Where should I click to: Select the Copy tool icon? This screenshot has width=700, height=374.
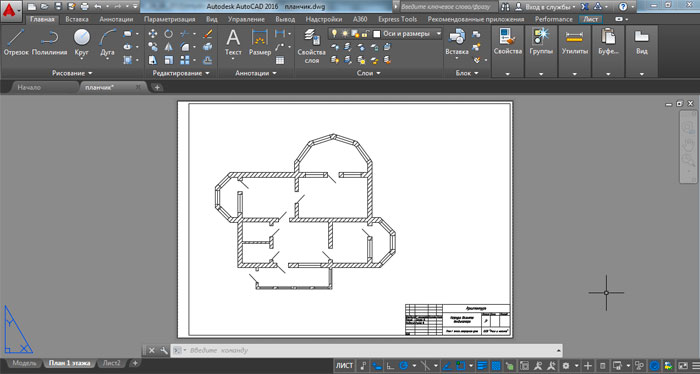[153, 46]
